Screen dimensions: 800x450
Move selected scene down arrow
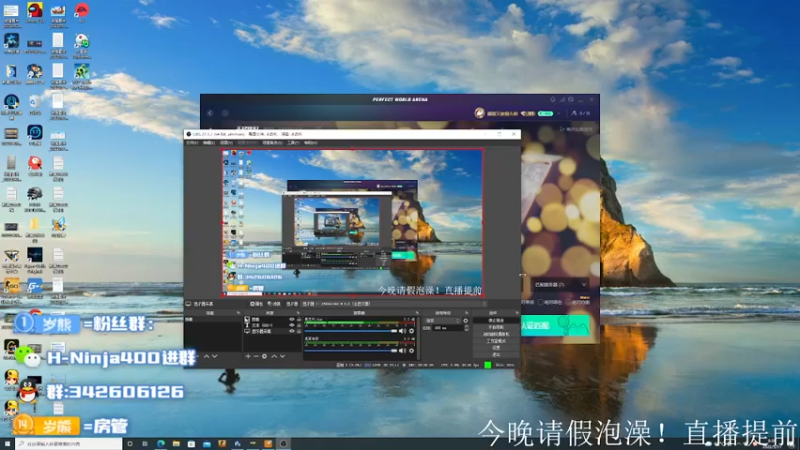coord(215,356)
